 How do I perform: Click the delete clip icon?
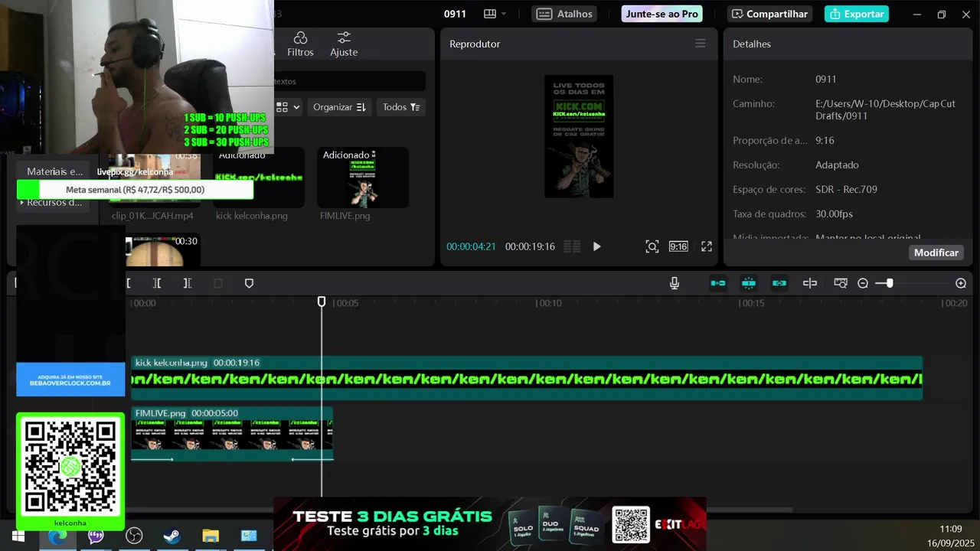tap(218, 283)
